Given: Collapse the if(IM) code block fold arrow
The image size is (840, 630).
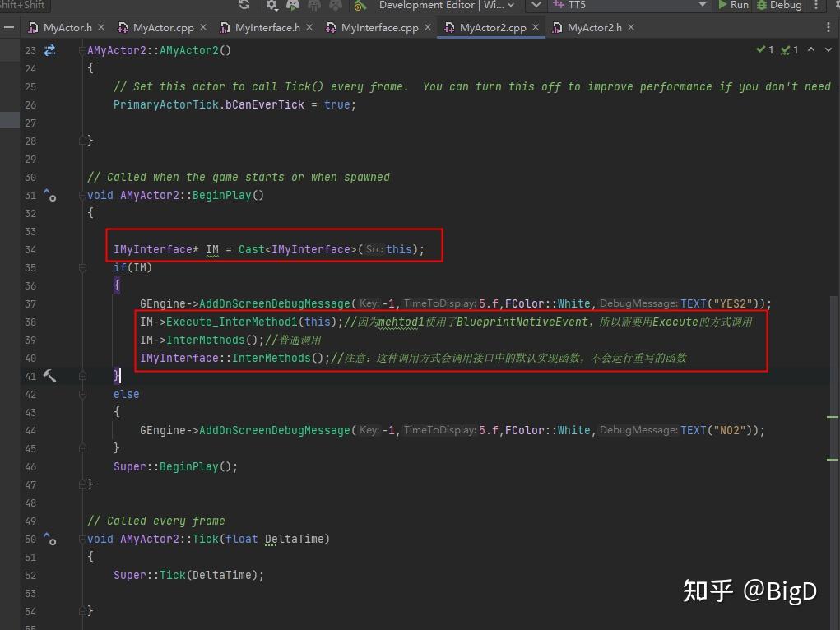Looking at the screenshot, I should [x=83, y=266].
